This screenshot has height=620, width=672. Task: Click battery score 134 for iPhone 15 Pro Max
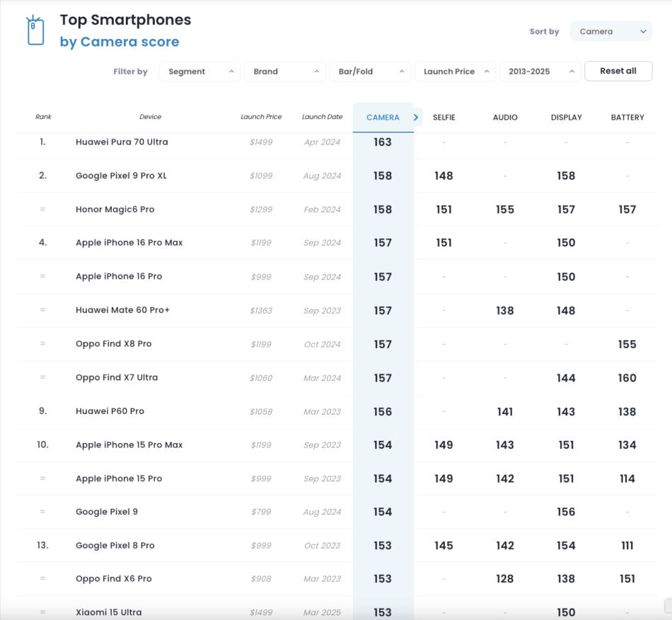pos(627,445)
